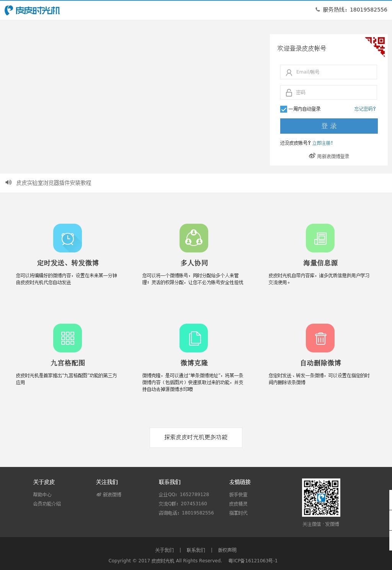Click the 登录 button

pos(329,126)
